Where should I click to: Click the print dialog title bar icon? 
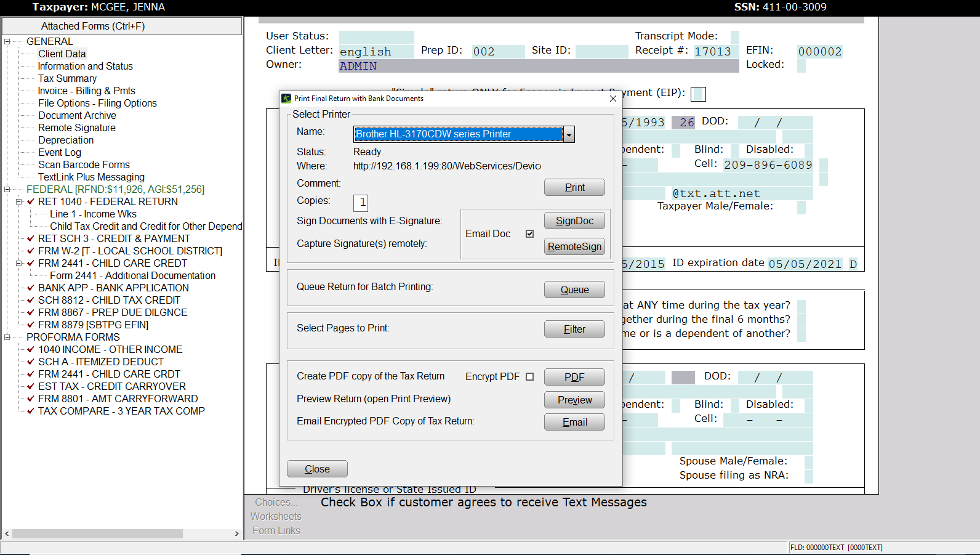point(286,99)
